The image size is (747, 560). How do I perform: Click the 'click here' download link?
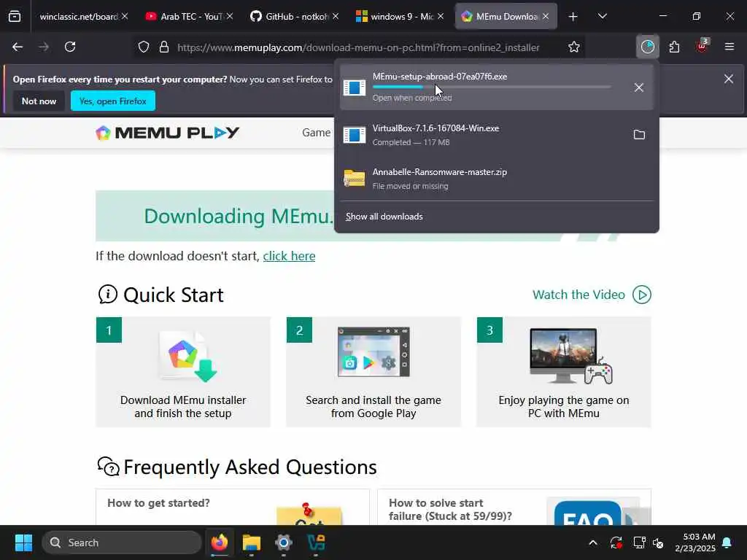coord(289,256)
